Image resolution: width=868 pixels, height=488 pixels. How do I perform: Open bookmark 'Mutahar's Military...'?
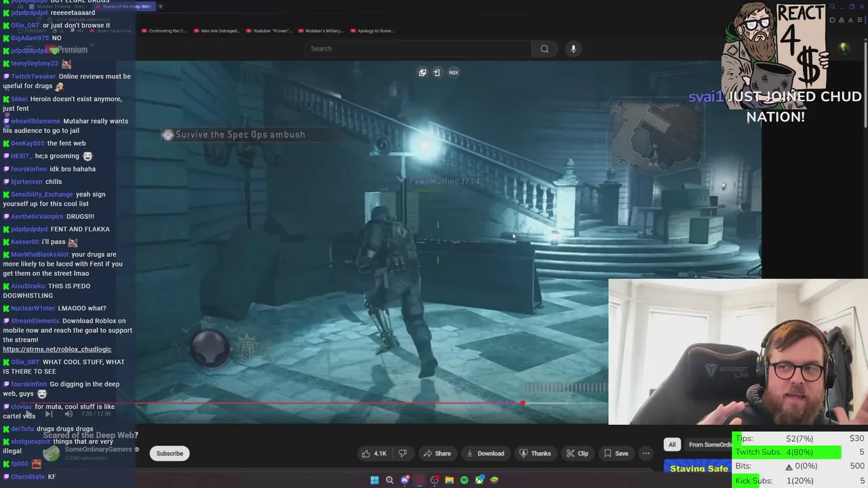point(321,30)
